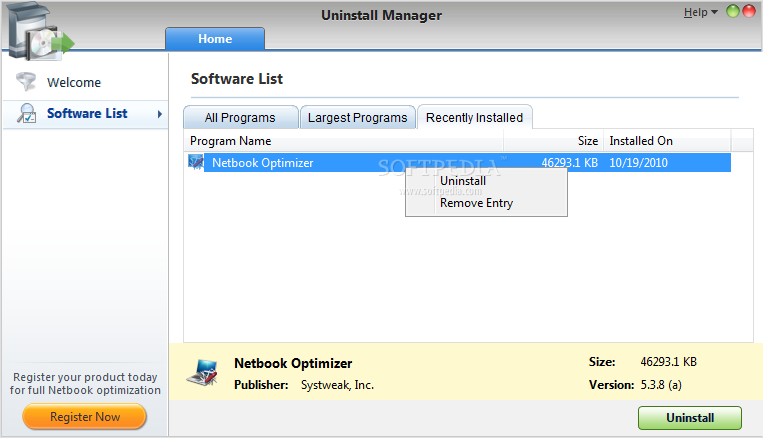763x438 pixels.
Task: Click the green Uninstall button
Action: pyautogui.click(x=690, y=418)
